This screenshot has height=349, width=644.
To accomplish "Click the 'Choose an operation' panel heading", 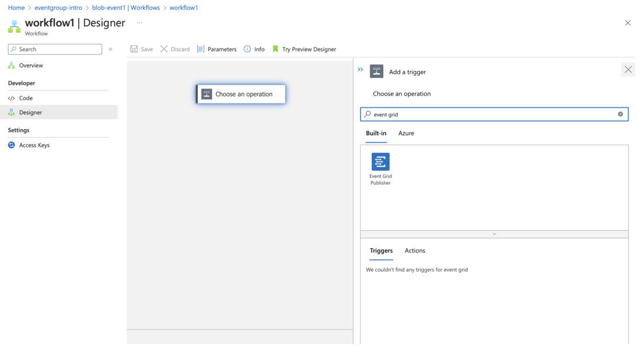I will (x=402, y=94).
